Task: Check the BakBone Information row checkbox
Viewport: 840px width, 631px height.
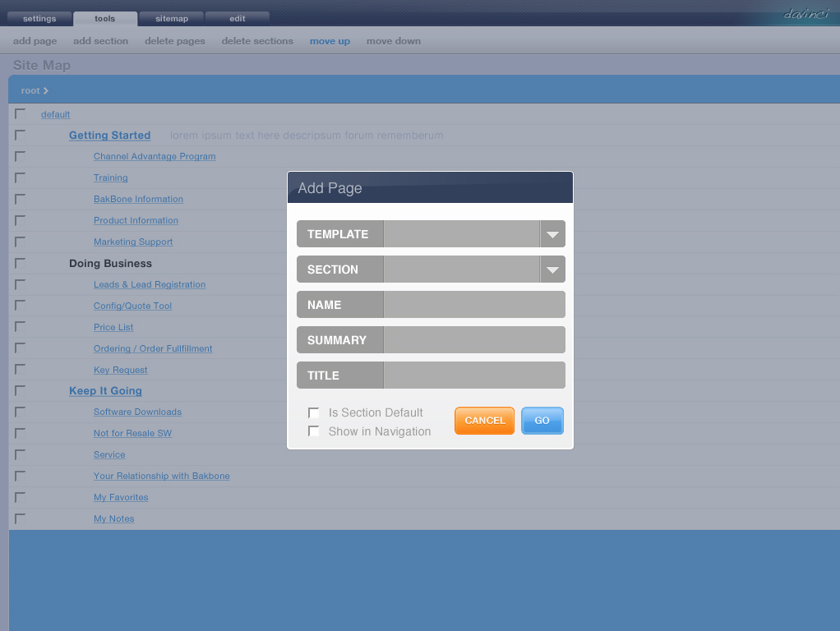Action: click(21, 199)
